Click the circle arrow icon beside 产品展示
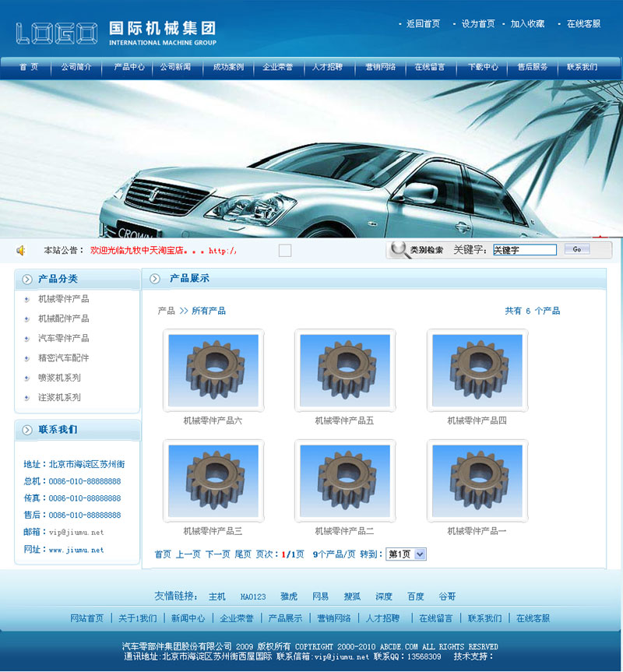Screen dimensions: 623x672 pyautogui.click(x=155, y=279)
